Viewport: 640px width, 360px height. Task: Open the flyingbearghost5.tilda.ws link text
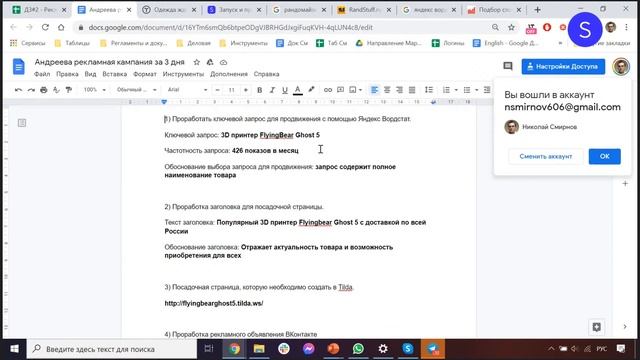coord(214,303)
